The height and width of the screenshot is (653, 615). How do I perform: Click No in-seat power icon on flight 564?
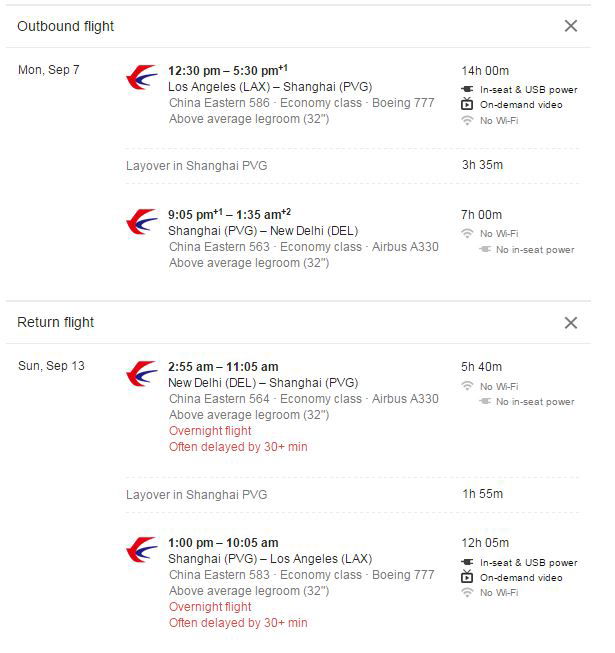click(x=485, y=401)
